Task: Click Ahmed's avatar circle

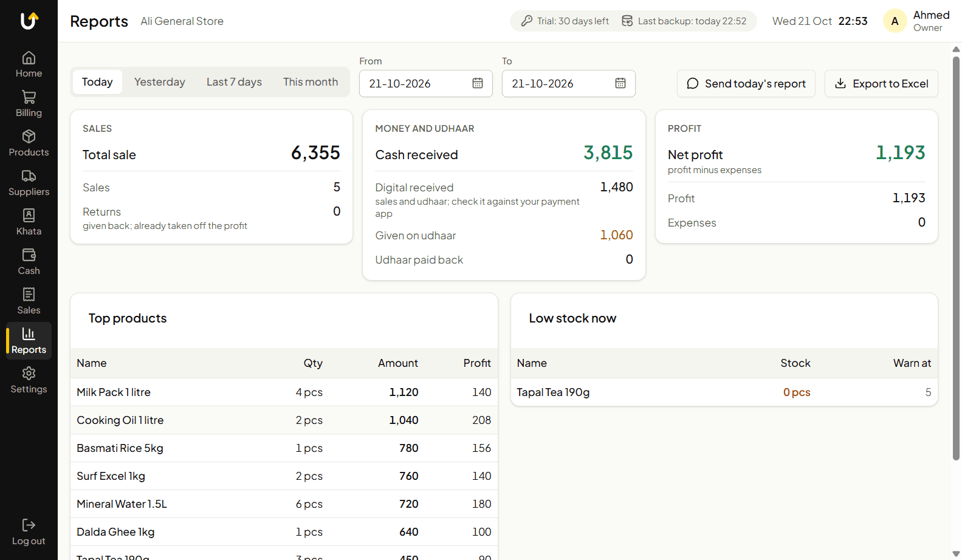Action: (895, 21)
